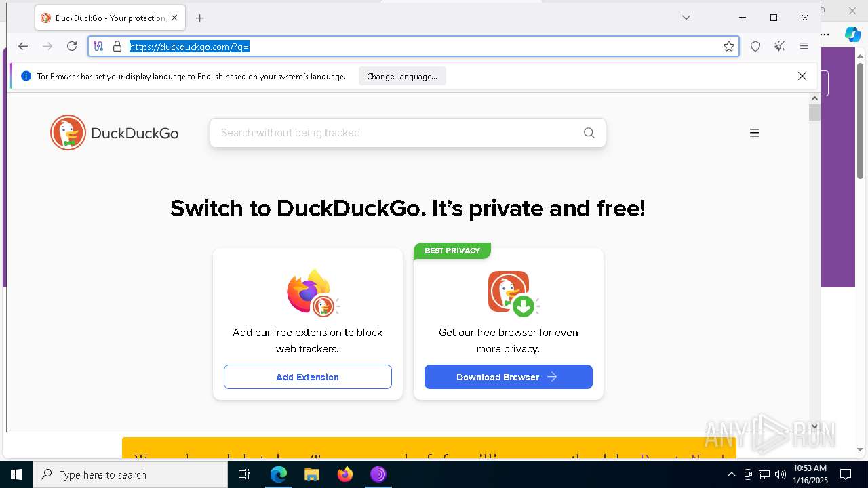The image size is (868, 488).
Task: Open the DuckDuckGo page side menu
Action: 754,133
